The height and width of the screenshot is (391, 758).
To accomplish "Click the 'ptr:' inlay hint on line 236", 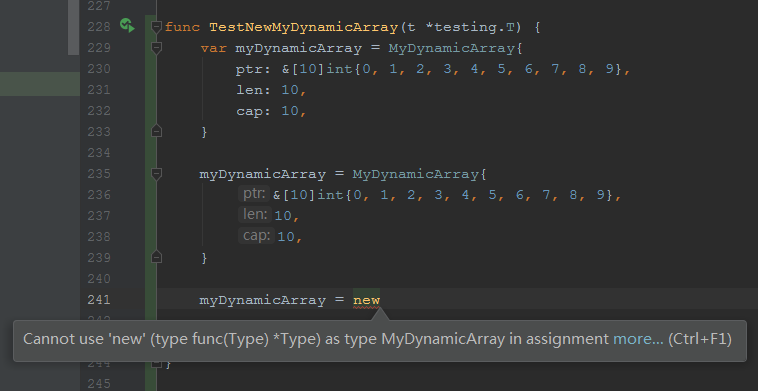I will click(254, 194).
